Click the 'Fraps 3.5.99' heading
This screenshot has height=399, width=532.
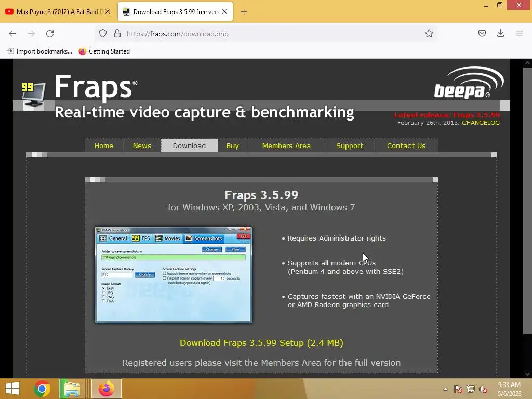(261, 195)
